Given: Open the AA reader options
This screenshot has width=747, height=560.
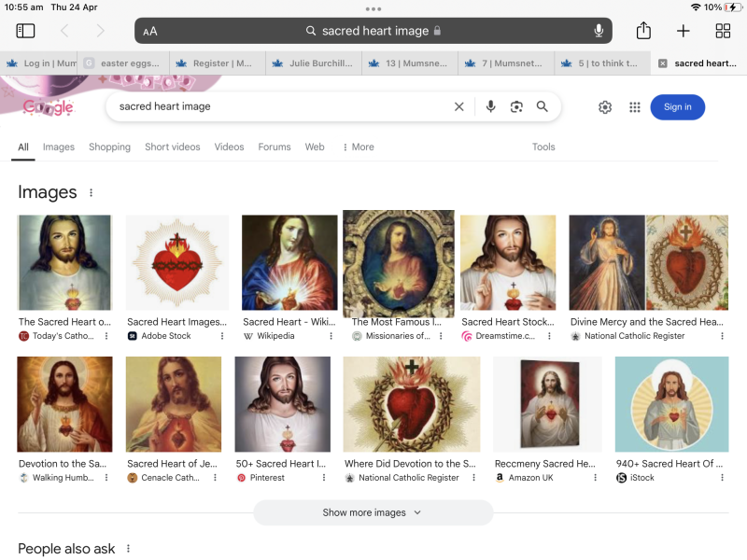Looking at the screenshot, I should click(150, 32).
